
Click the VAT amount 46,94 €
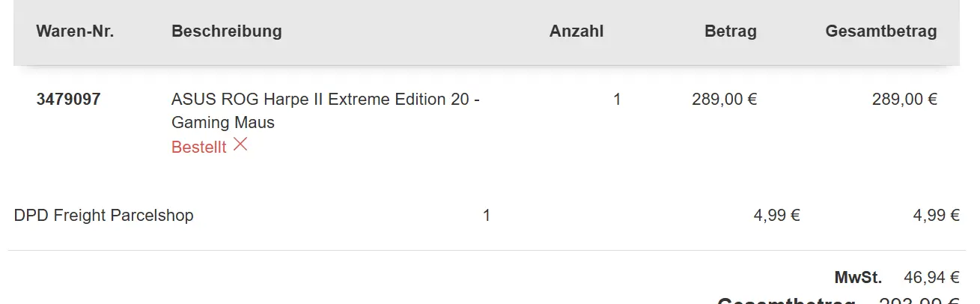[931, 278]
